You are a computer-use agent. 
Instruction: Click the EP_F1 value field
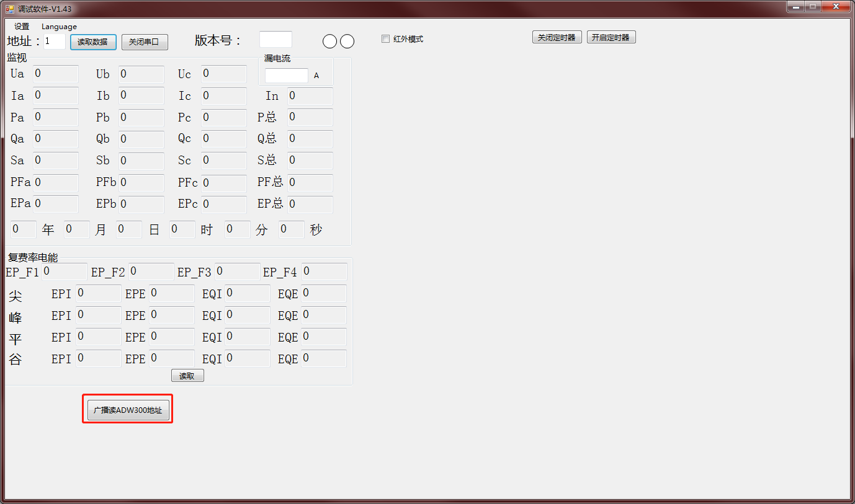(x=65, y=272)
